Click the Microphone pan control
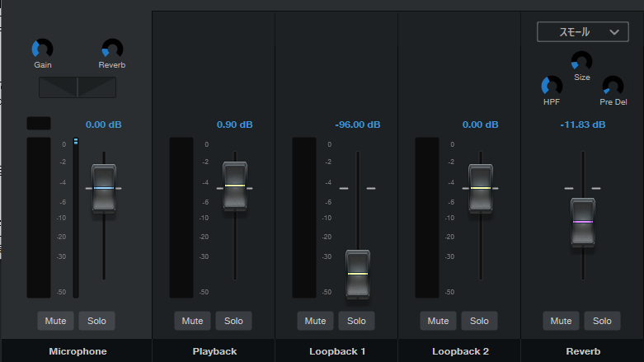The image size is (644, 362). tap(78, 87)
